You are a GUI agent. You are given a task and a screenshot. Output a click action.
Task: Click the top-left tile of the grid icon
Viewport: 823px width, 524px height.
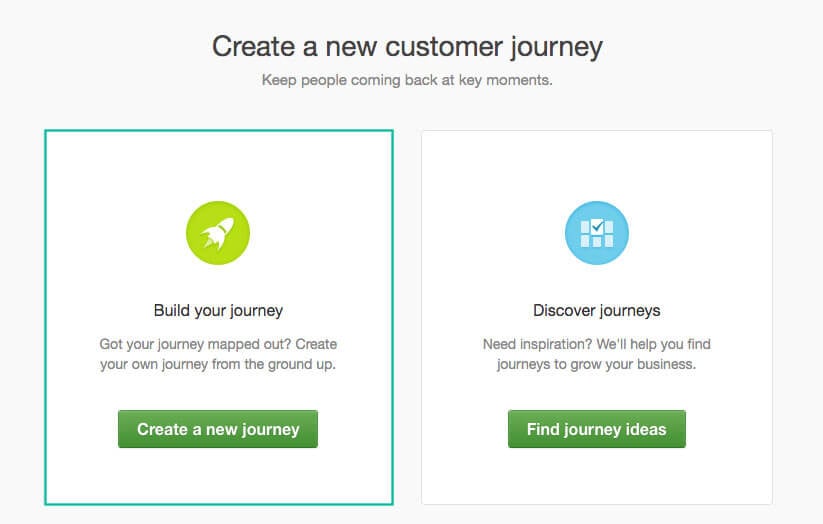pos(585,227)
